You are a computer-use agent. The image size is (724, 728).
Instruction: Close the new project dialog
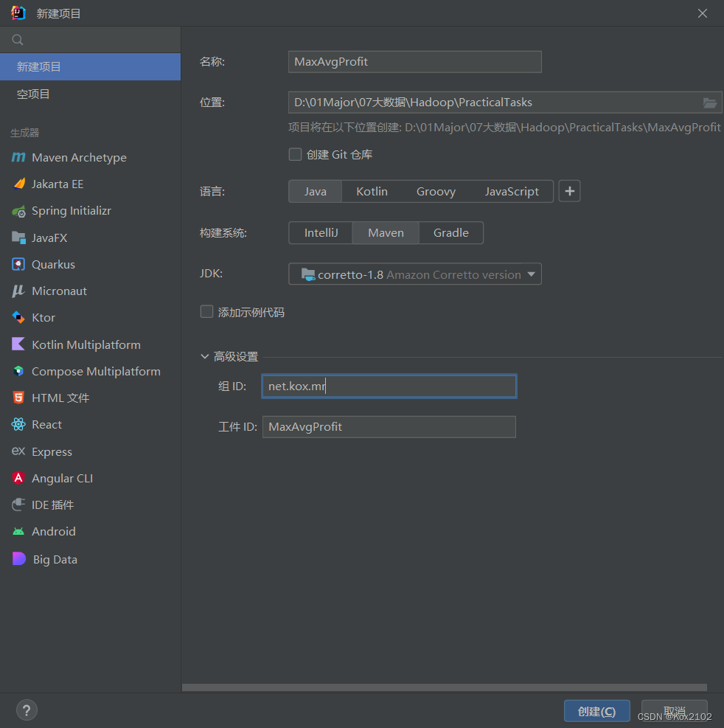coord(703,13)
